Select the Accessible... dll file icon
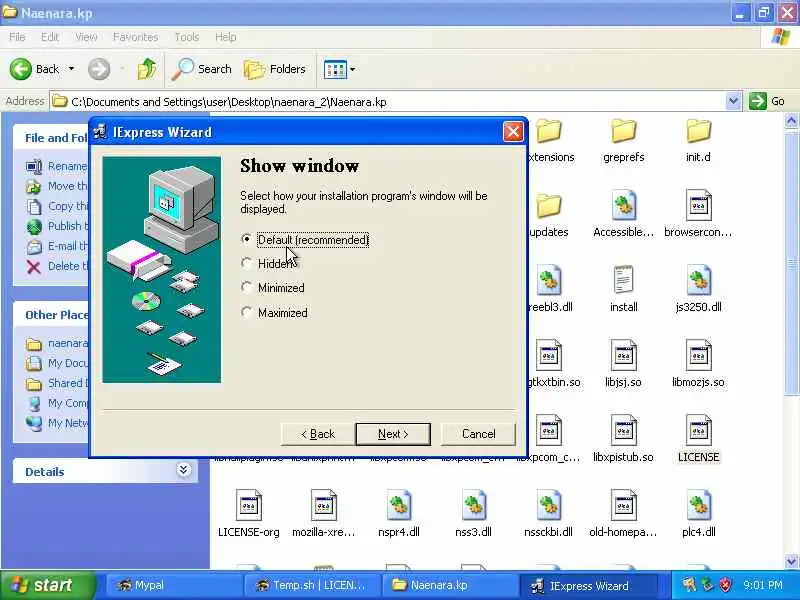800x600 pixels. tap(623, 205)
